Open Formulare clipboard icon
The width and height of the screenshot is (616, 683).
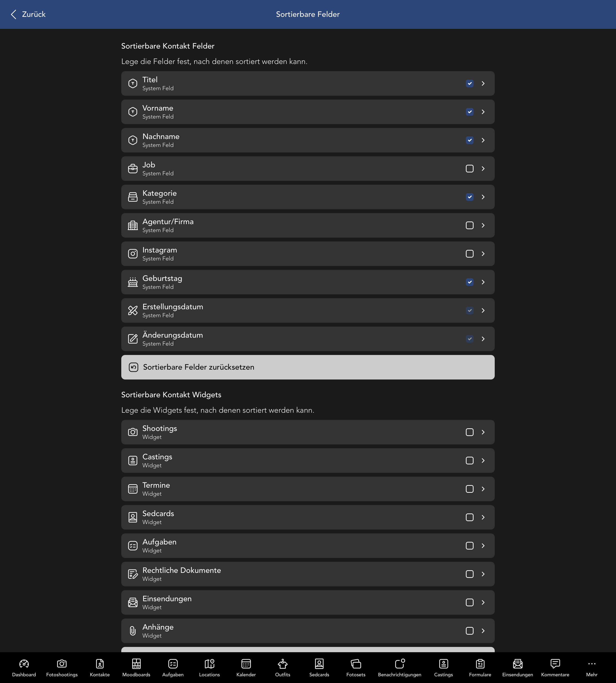[x=480, y=664]
